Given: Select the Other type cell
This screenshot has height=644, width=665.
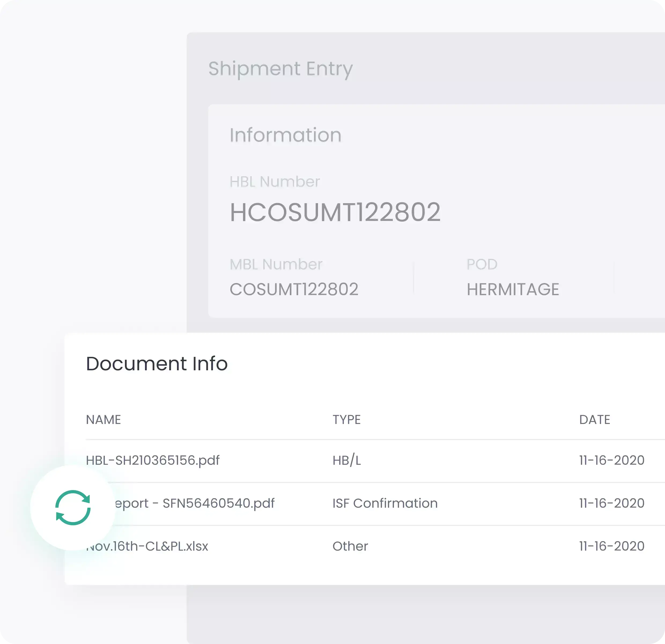Looking at the screenshot, I should (x=350, y=546).
